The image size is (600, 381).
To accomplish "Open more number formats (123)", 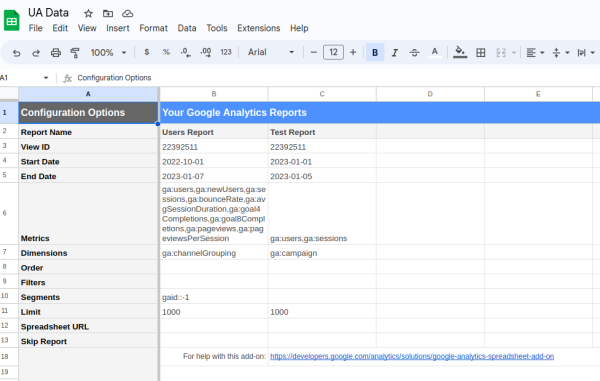I will 226,52.
